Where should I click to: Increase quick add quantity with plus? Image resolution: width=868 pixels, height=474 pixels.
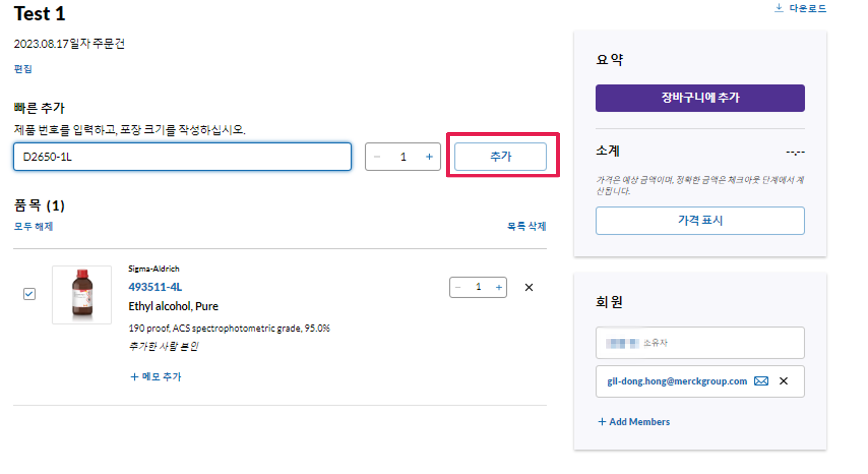(x=429, y=157)
